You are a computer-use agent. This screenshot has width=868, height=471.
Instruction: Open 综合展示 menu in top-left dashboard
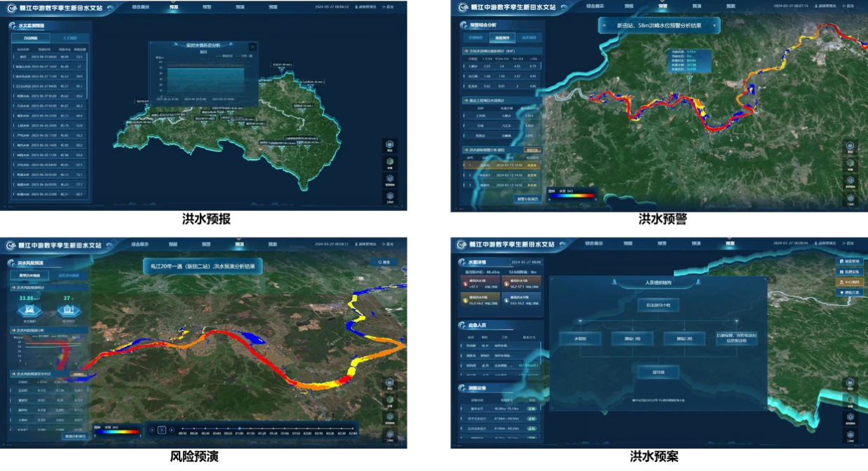tap(140, 6)
